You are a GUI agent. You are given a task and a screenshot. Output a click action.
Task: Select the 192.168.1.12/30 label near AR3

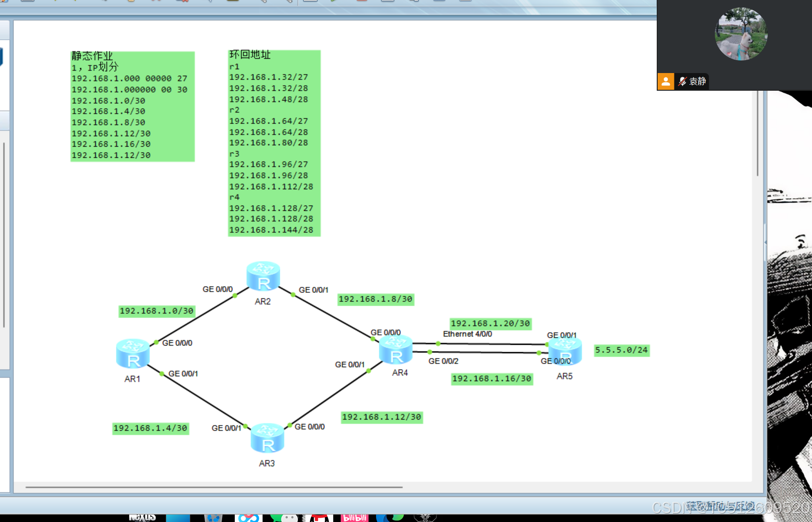tap(382, 417)
